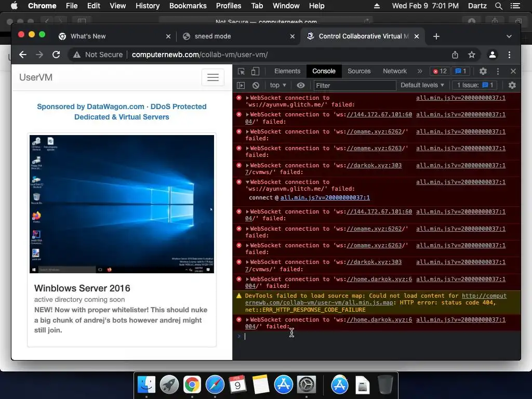
Task: Bookmark this page star icon
Action: point(472,55)
